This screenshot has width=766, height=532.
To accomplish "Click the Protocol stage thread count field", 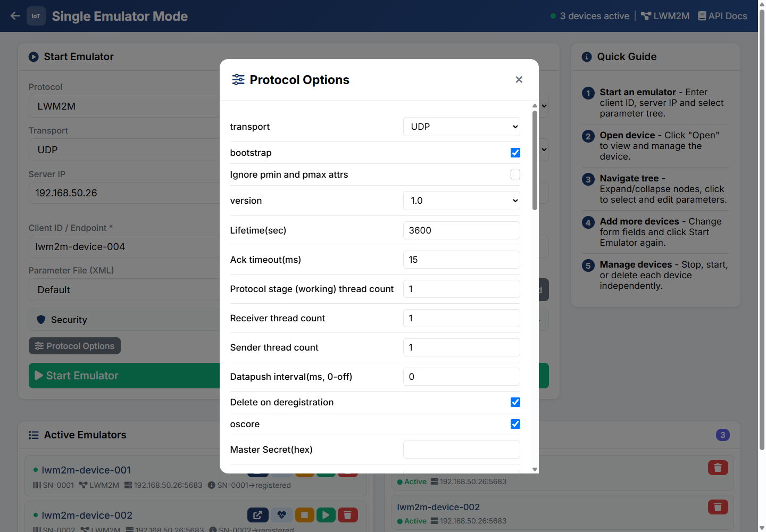I will click(x=462, y=289).
